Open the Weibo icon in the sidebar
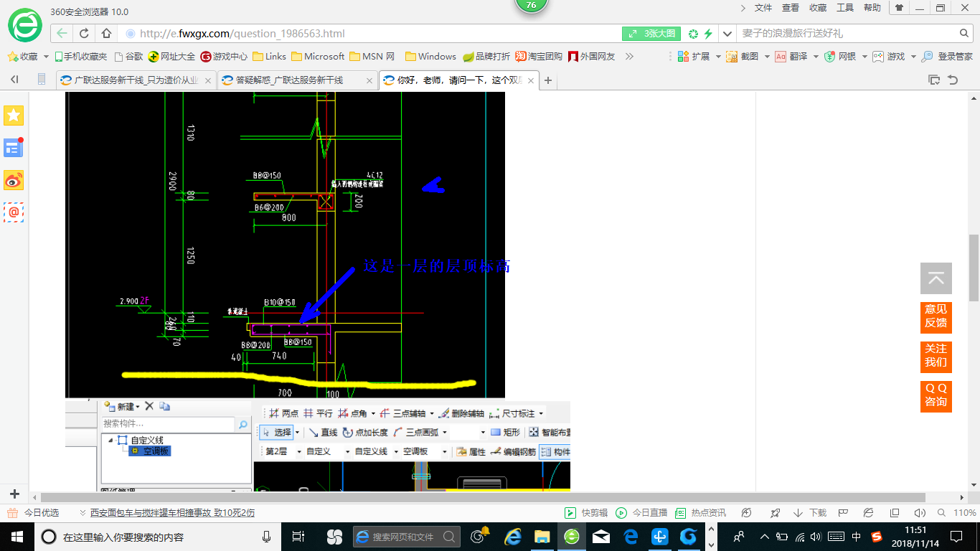 tap(14, 181)
